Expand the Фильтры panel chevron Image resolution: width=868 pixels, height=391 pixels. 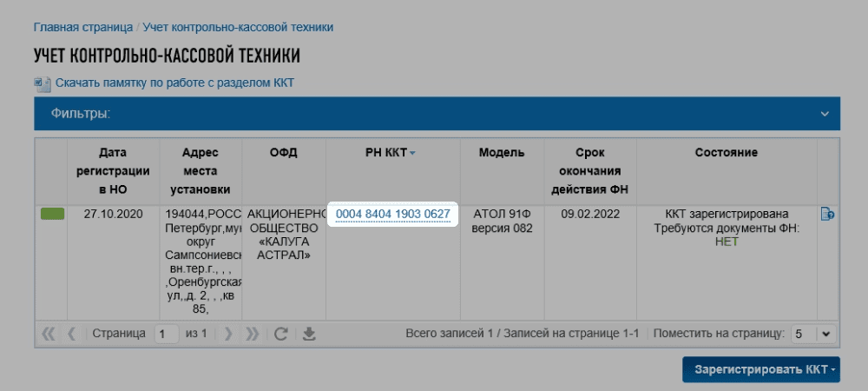[x=825, y=114]
